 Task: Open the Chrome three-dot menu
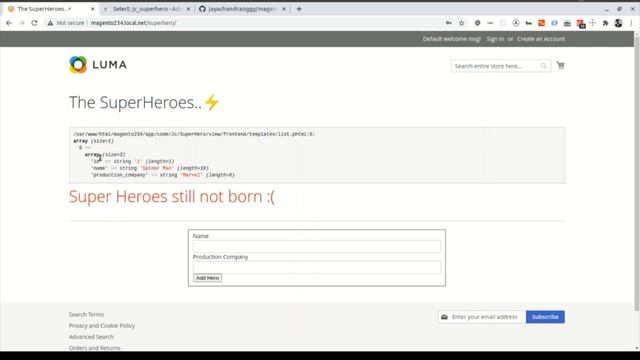[x=631, y=23]
